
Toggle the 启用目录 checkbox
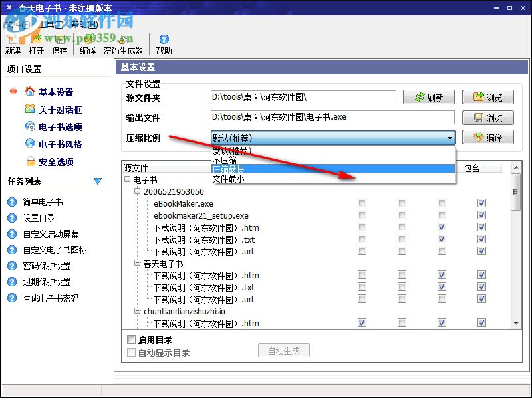tap(131, 339)
